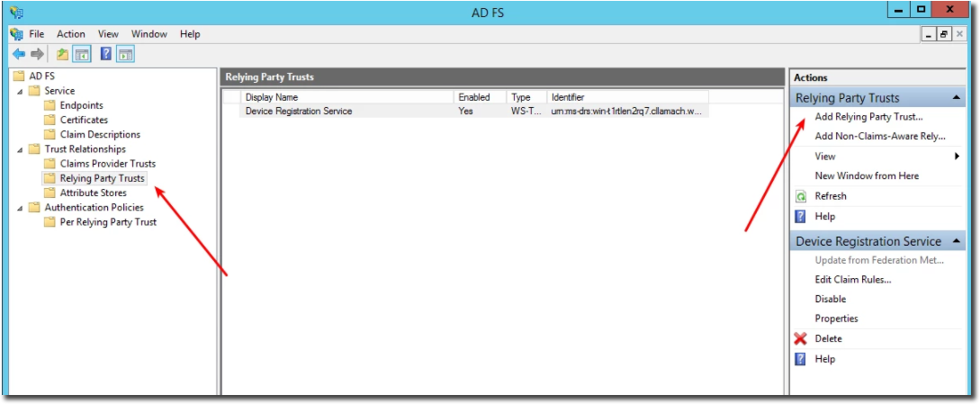Click the blue Help toolbar icon

[105, 54]
